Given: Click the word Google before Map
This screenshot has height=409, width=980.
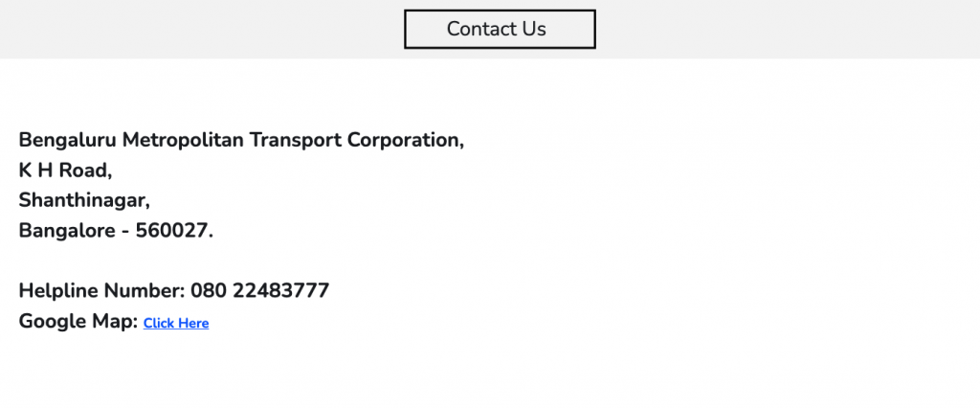Looking at the screenshot, I should coord(52,321).
